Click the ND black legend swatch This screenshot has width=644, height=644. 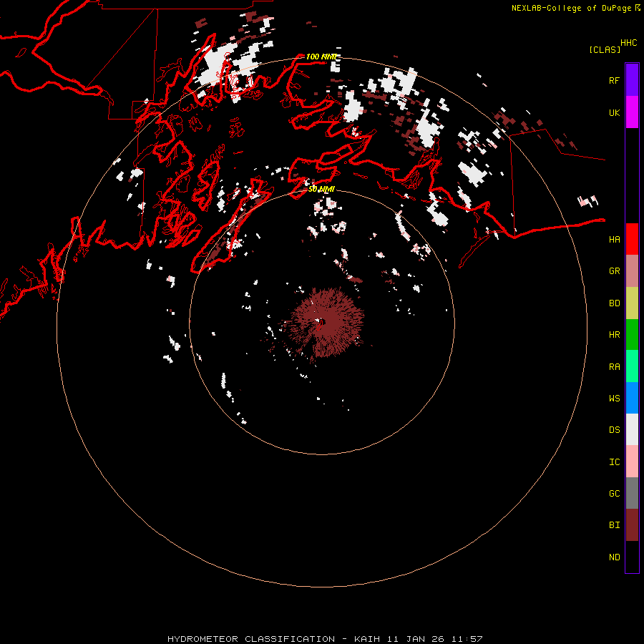632,557
